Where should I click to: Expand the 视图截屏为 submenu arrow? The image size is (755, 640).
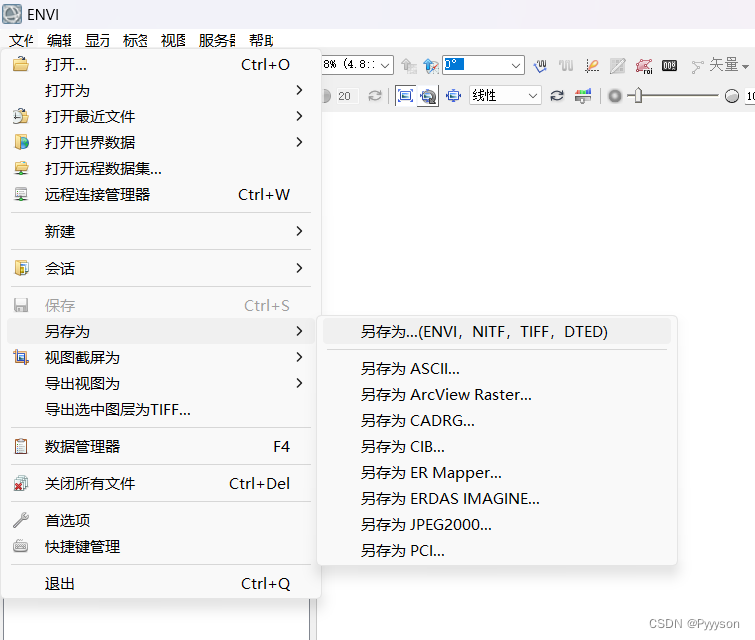299,357
